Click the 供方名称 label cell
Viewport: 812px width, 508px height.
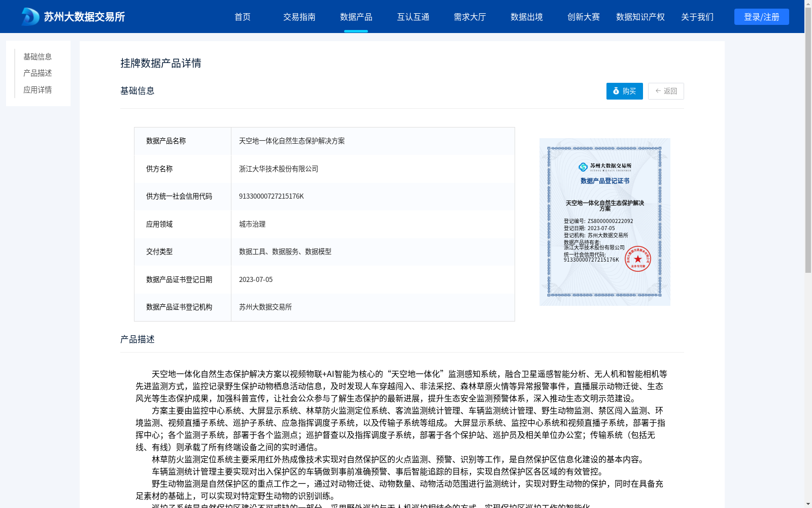pyautogui.click(x=183, y=169)
